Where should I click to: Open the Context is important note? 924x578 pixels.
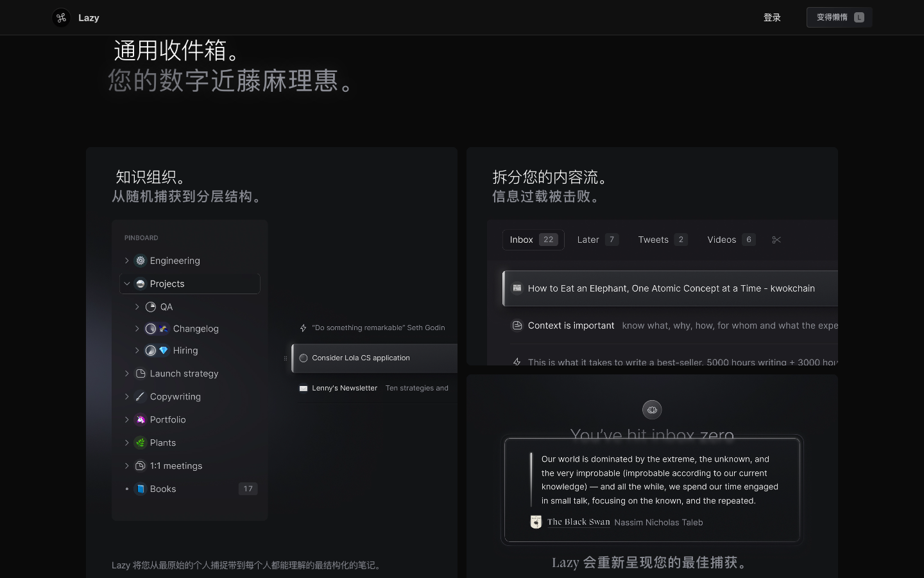point(674,326)
